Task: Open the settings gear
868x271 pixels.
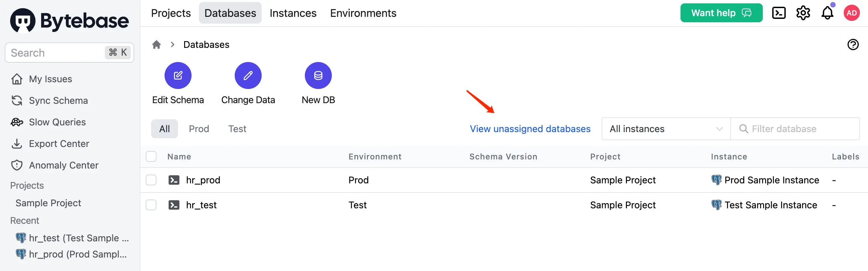Action: click(803, 13)
